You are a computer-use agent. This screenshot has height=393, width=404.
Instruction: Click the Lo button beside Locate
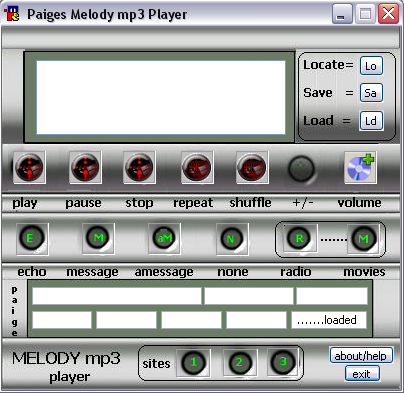[x=371, y=66]
